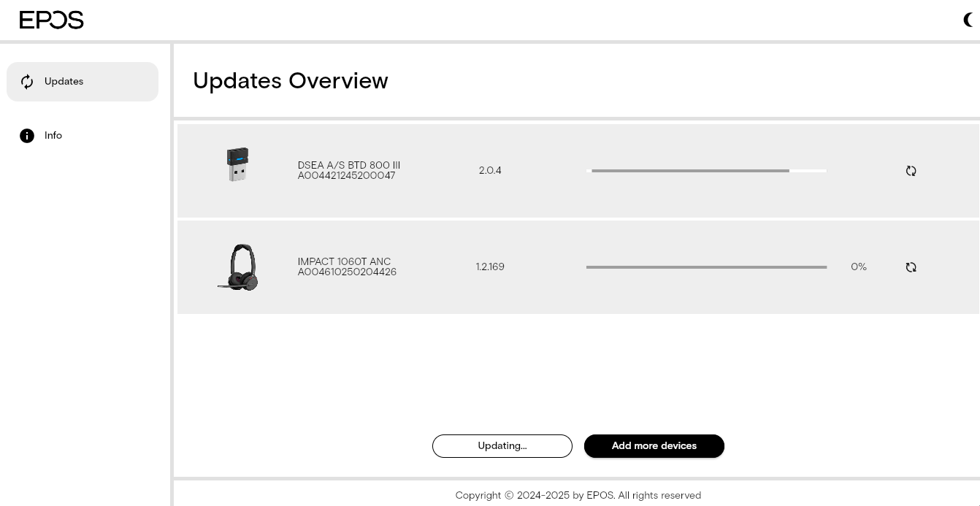Click the Updating... button
Screen dimensions: 980x506
pos(502,446)
